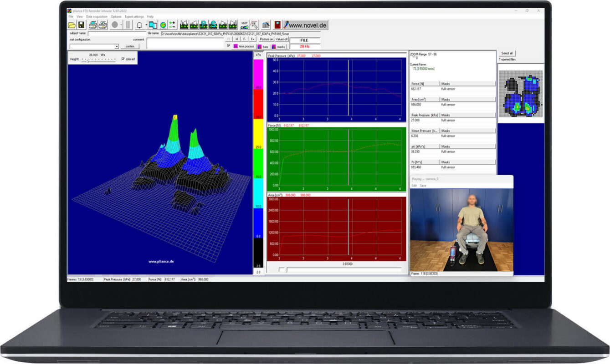Click the force value 612.117 in table
This screenshot has width=610, height=364.
(x=416, y=89)
